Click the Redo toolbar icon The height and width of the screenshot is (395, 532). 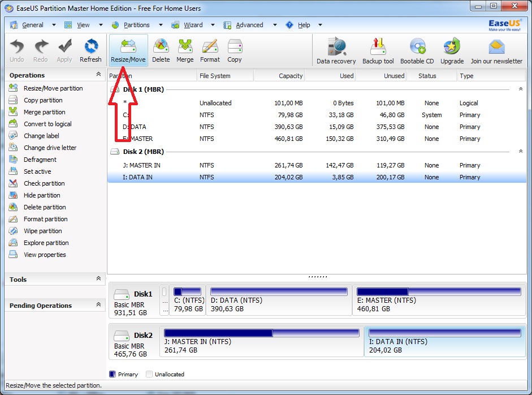click(x=40, y=50)
